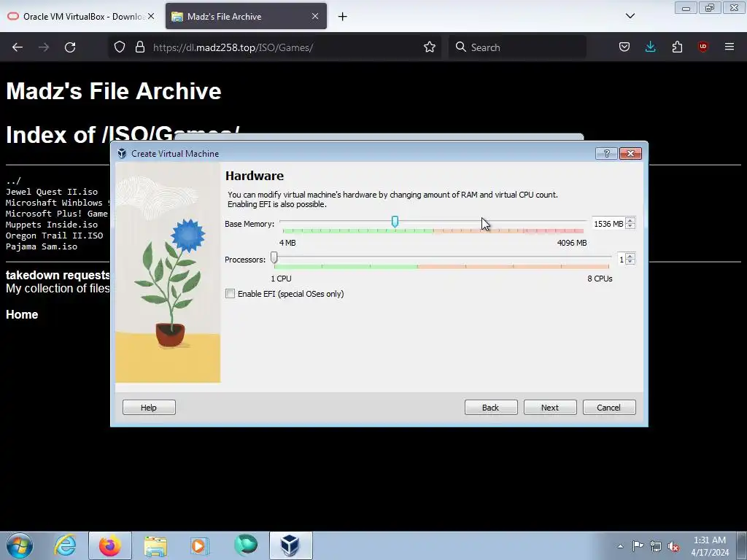Launch Internet Explorer from taskbar

click(65, 545)
